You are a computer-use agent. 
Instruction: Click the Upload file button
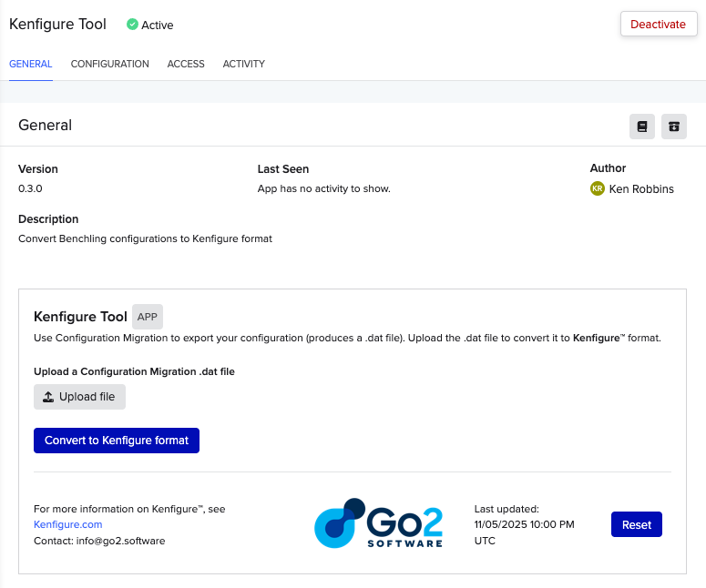[80, 397]
